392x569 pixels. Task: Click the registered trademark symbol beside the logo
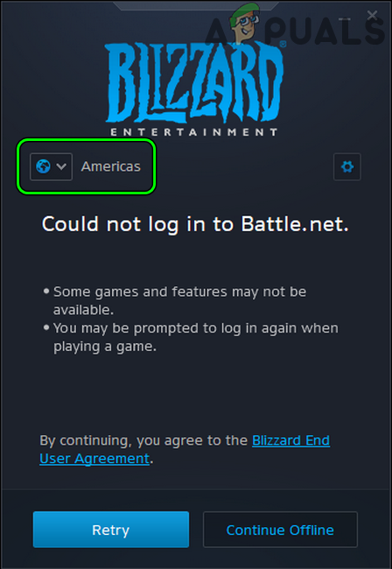click(x=283, y=44)
